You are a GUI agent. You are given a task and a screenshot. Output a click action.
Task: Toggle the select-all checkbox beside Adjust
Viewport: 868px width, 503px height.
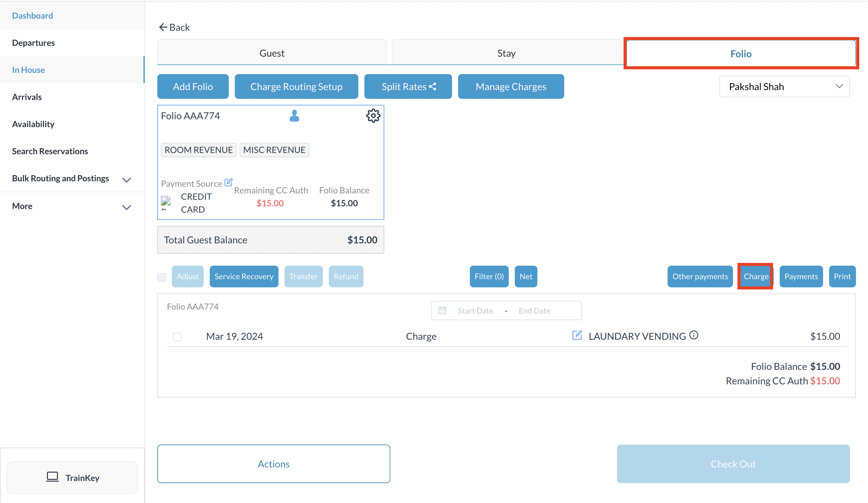pos(162,277)
